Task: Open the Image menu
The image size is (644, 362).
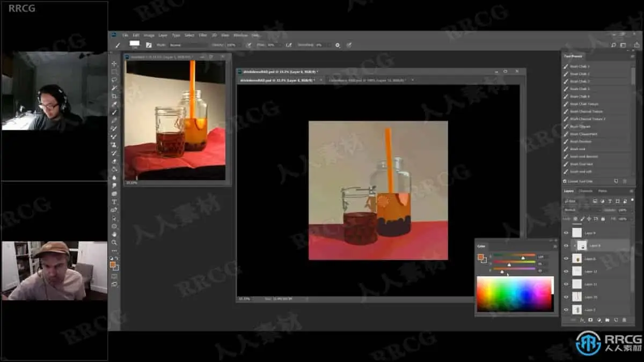Action: tap(149, 35)
